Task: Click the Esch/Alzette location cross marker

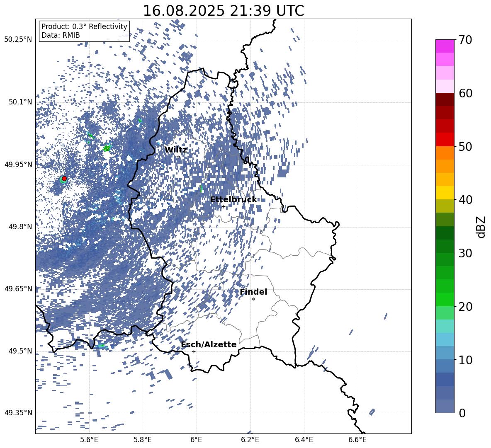Action: pyautogui.click(x=194, y=351)
